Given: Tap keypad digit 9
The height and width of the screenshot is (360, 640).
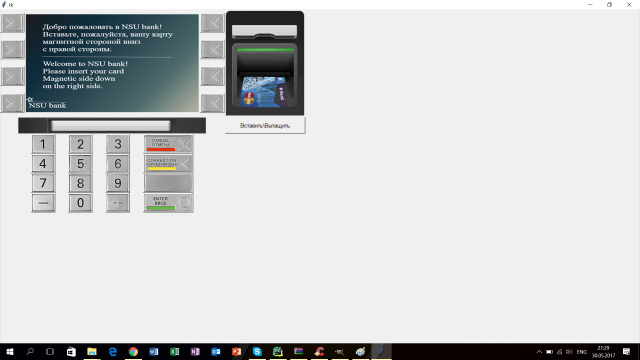Looking at the screenshot, I should 118,183.
